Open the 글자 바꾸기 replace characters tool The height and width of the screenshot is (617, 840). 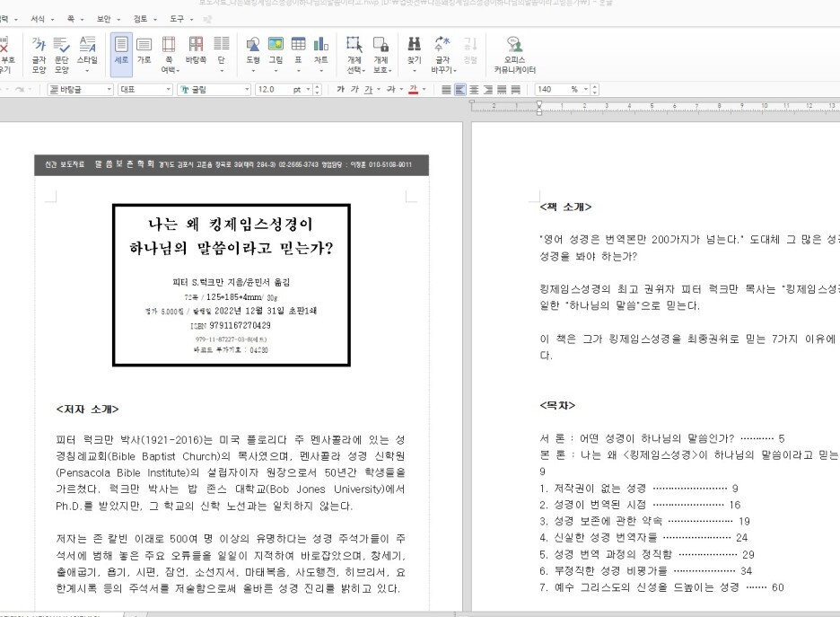point(443,54)
